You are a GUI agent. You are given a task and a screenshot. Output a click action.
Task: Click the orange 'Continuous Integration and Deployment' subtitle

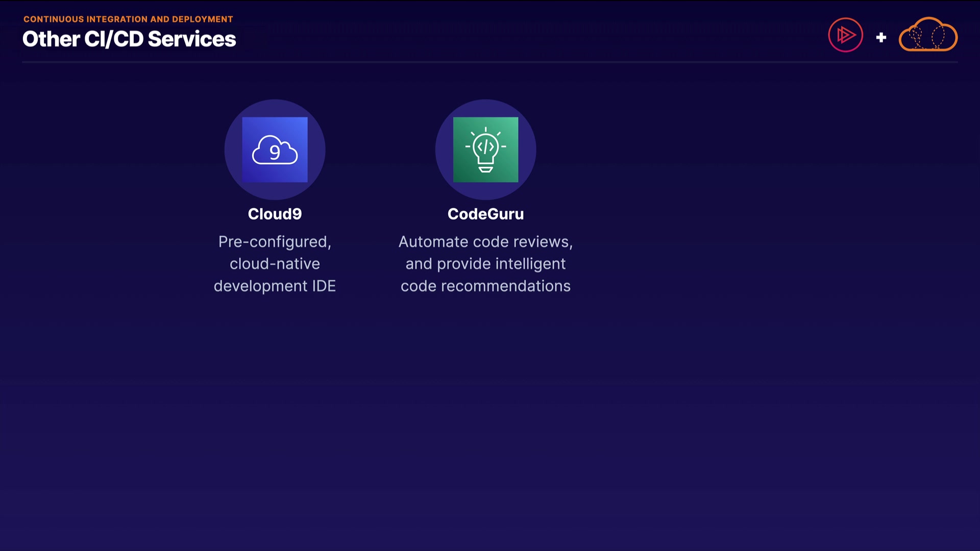[128, 19]
